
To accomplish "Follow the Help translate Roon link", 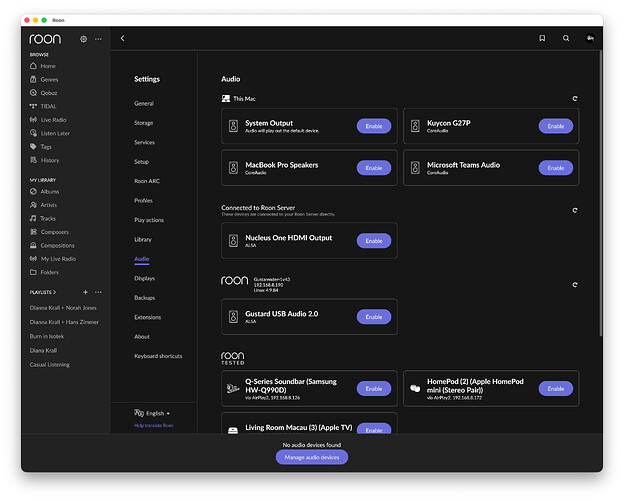I will [154, 426].
